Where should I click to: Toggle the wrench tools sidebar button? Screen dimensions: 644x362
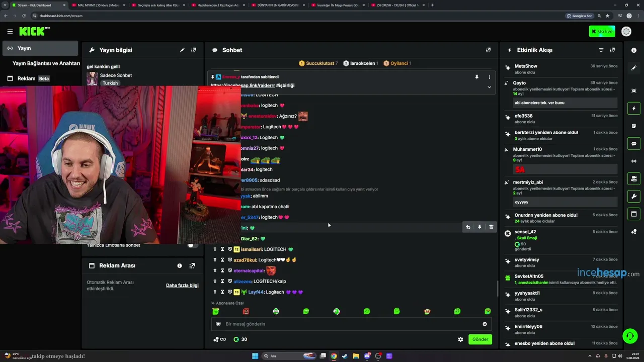(x=634, y=196)
